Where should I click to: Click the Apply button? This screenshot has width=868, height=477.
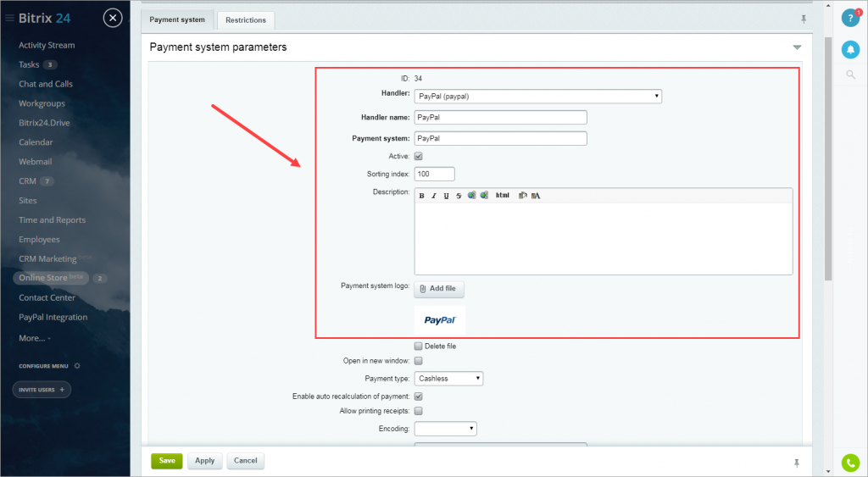[205, 460]
